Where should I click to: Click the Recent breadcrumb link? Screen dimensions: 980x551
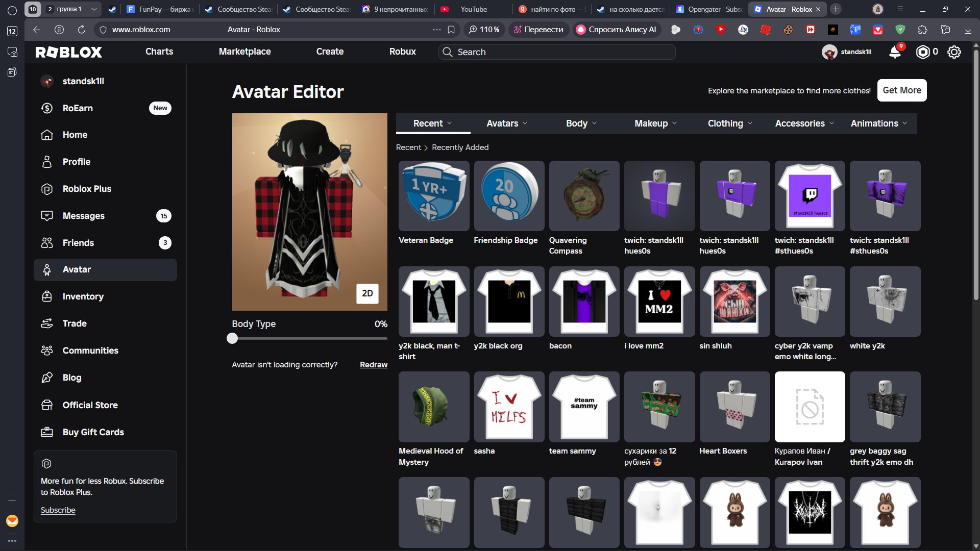coord(409,147)
